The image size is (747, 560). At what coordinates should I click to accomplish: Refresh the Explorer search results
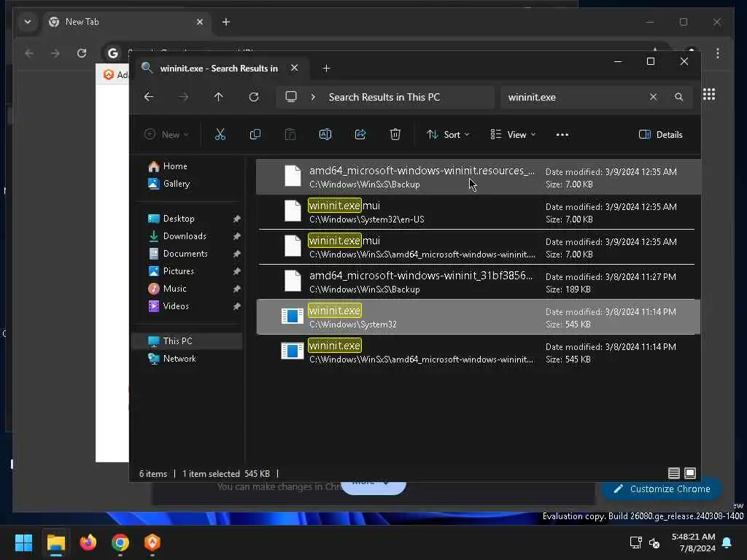pyautogui.click(x=254, y=97)
